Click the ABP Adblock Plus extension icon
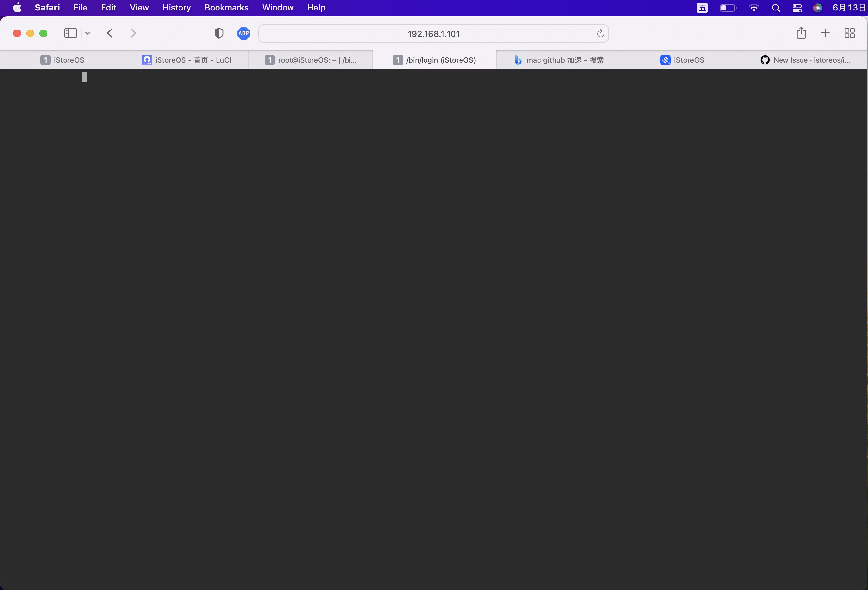Image resolution: width=868 pixels, height=590 pixels. tap(243, 33)
